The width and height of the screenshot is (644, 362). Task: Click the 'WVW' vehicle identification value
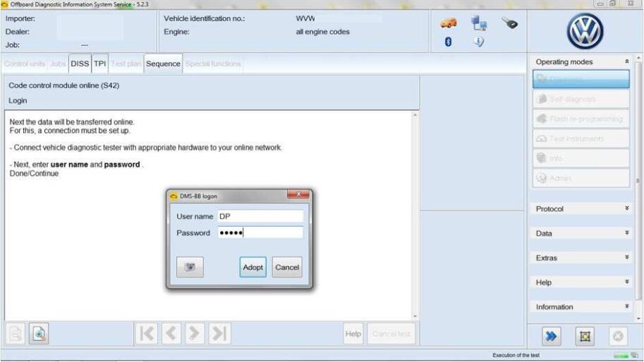(x=305, y=18)
